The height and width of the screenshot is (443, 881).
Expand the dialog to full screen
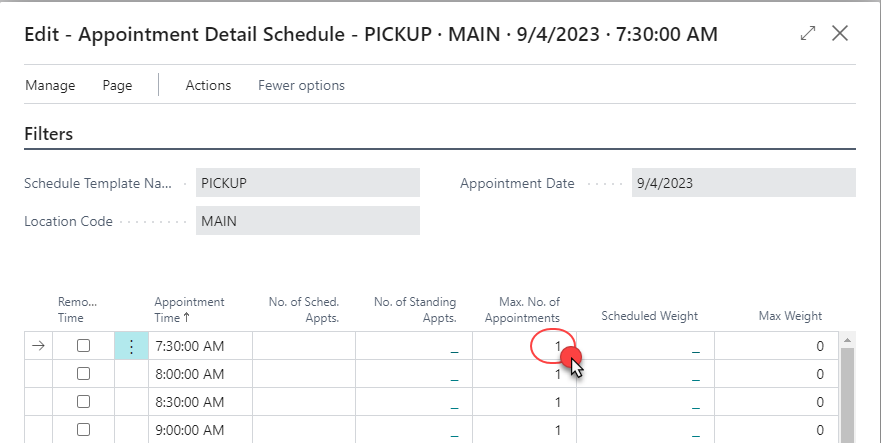(808, 34)
